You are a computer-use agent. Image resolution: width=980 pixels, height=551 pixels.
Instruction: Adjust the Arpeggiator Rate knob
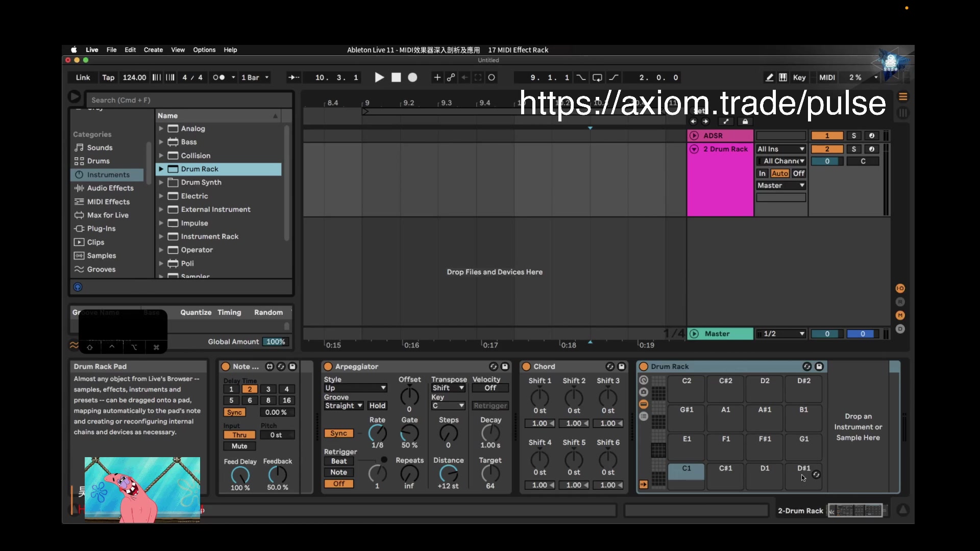point(377,433)
